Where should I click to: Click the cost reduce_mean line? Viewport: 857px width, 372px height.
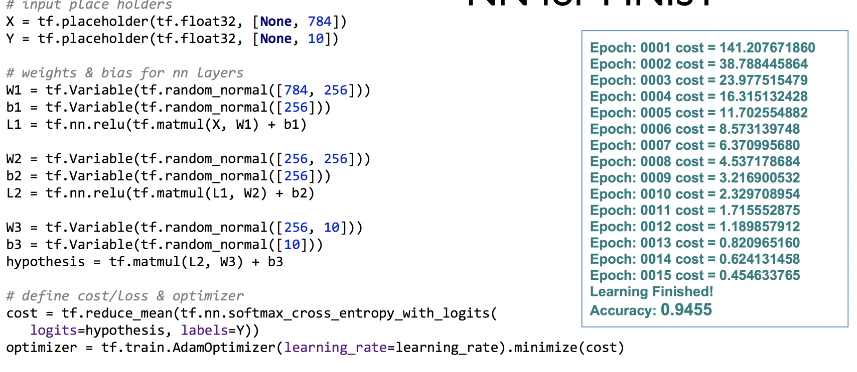point(252,314)
